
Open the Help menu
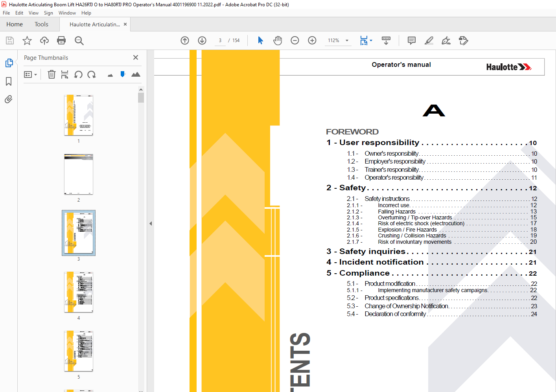coord(86,13)
